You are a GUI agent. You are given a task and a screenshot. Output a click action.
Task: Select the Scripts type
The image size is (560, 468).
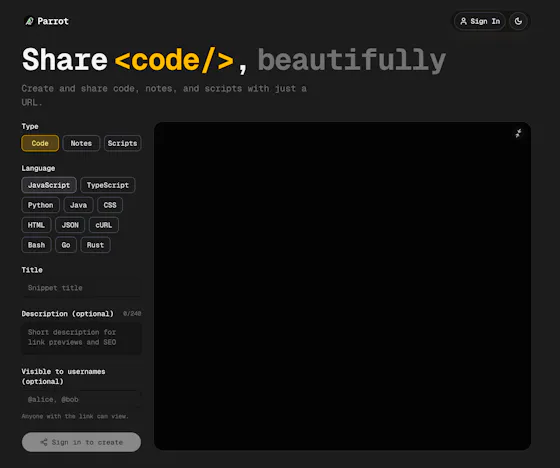(x=122, y=143)
